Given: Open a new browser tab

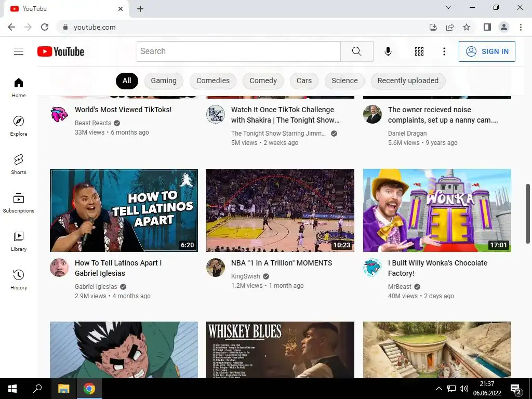Looking at the screenshot, I should [x=140, y=9].
